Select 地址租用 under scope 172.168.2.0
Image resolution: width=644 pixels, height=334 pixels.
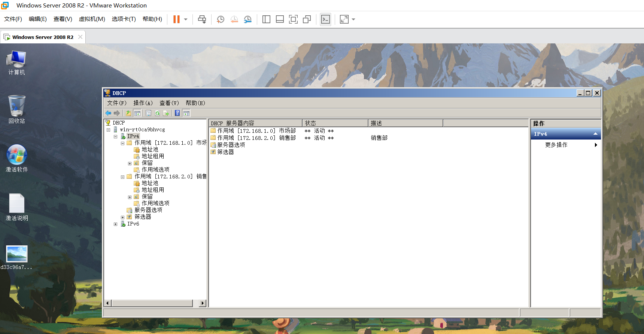click(x=153, y=190)
